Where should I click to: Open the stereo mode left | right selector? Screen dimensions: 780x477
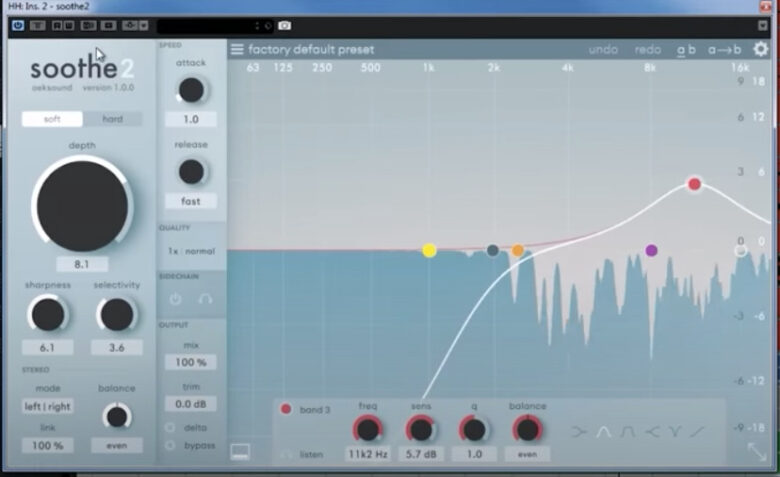48,406
